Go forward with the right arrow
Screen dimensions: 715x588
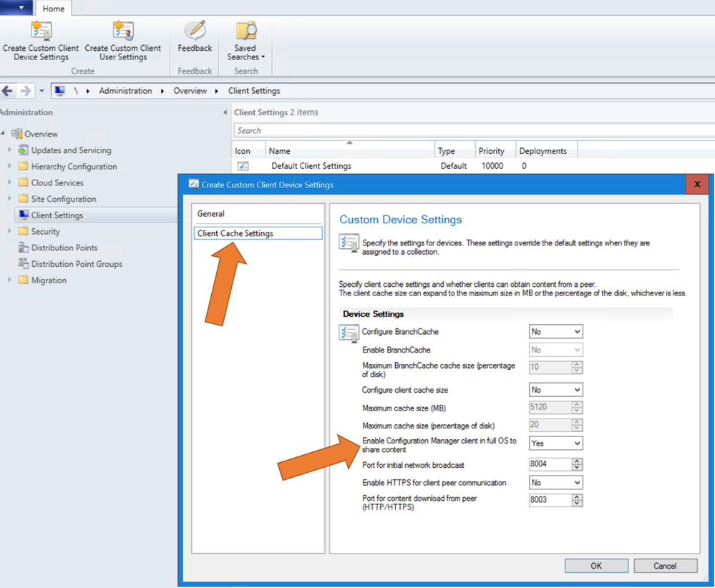click(x=26, y=91)
